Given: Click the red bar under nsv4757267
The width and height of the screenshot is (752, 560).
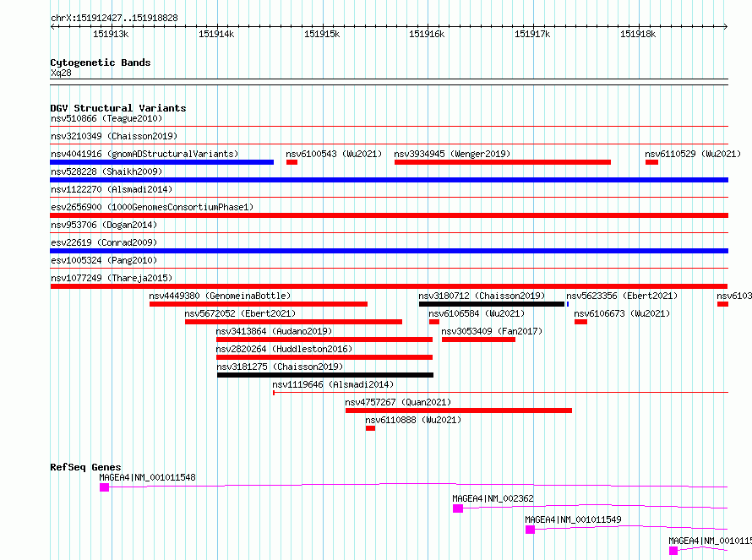Looking at the screenshot, I should 459,410.
